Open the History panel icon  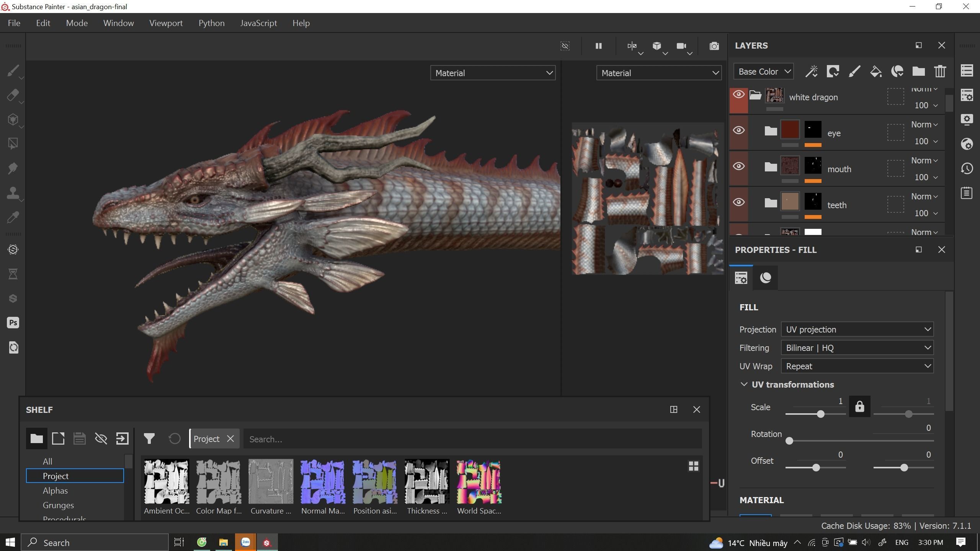[967, 168]
